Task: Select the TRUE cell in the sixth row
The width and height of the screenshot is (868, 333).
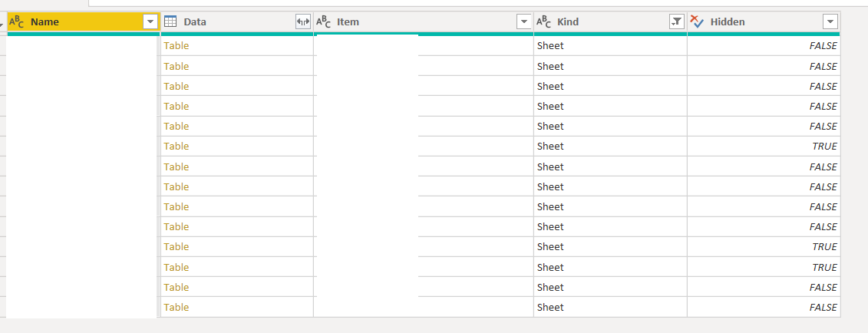Action: pos(764,146)
